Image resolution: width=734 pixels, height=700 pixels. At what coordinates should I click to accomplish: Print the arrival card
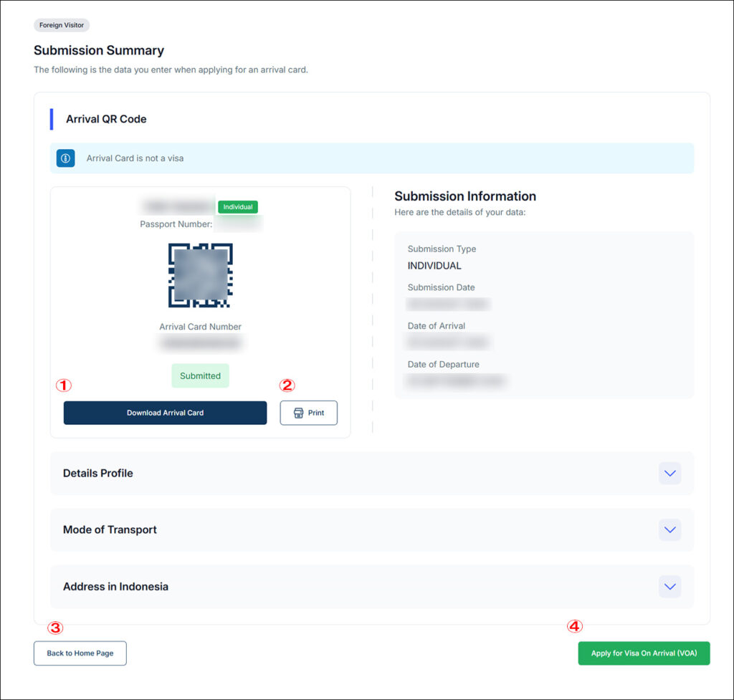[308, 413]
